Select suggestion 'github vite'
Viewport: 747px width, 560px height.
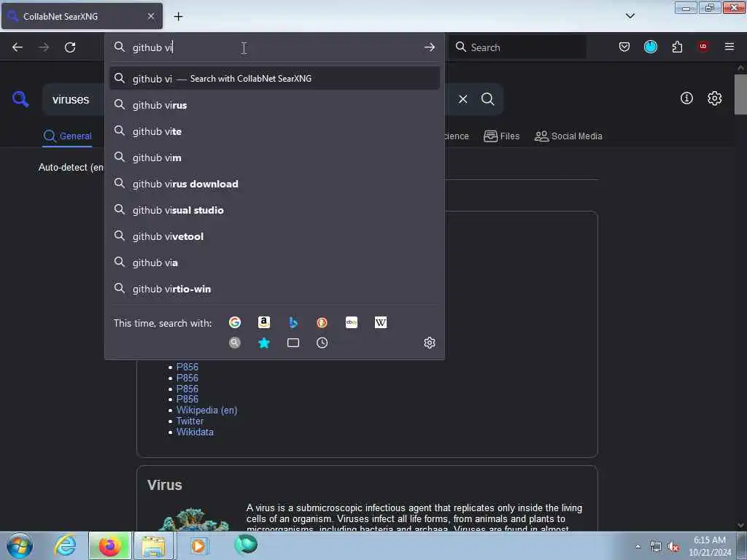274,131
